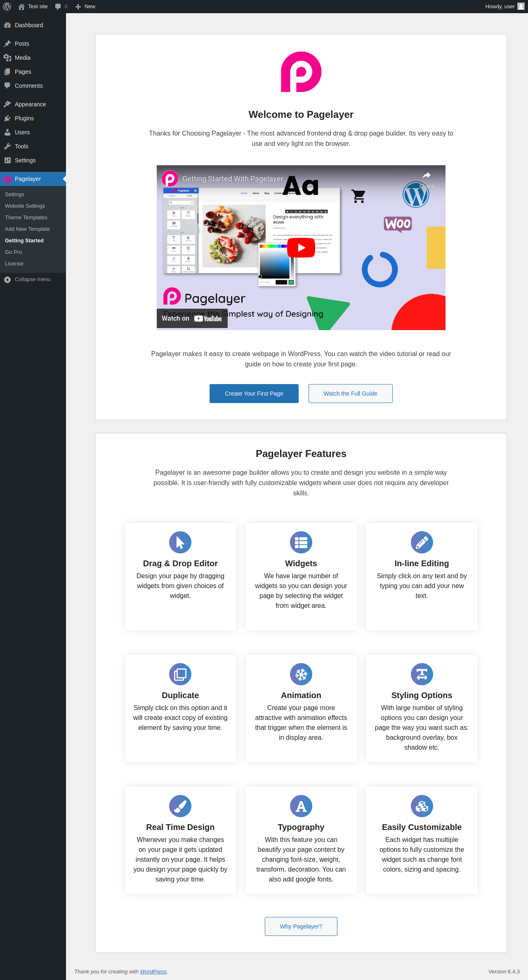Open Add New Template submenu item
Screen dimensions: 528x980
tap(33, 229)
